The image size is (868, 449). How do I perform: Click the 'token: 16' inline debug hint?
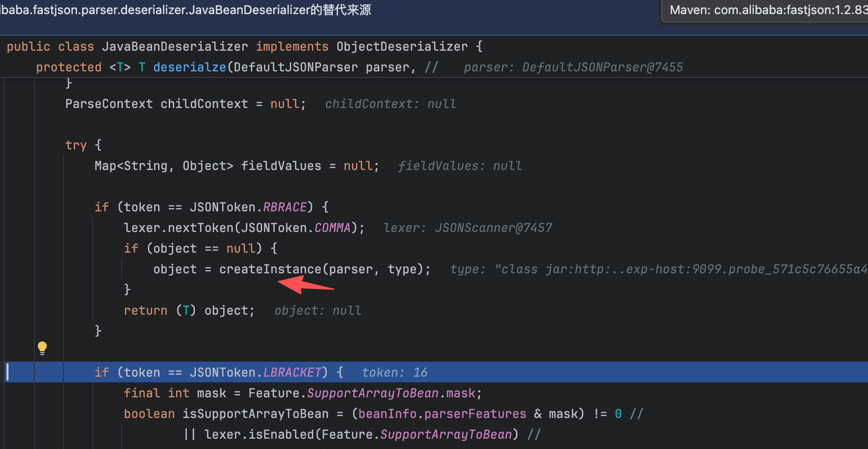point(395,372)
